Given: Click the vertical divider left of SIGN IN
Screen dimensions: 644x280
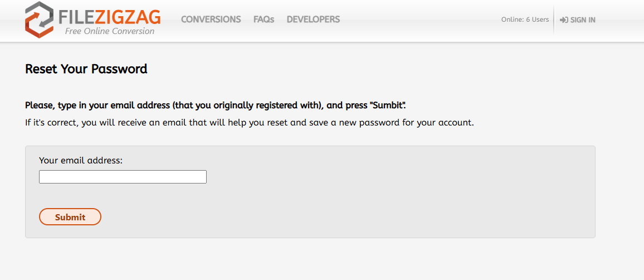Looking at the screenshot, I should (554, 20).
